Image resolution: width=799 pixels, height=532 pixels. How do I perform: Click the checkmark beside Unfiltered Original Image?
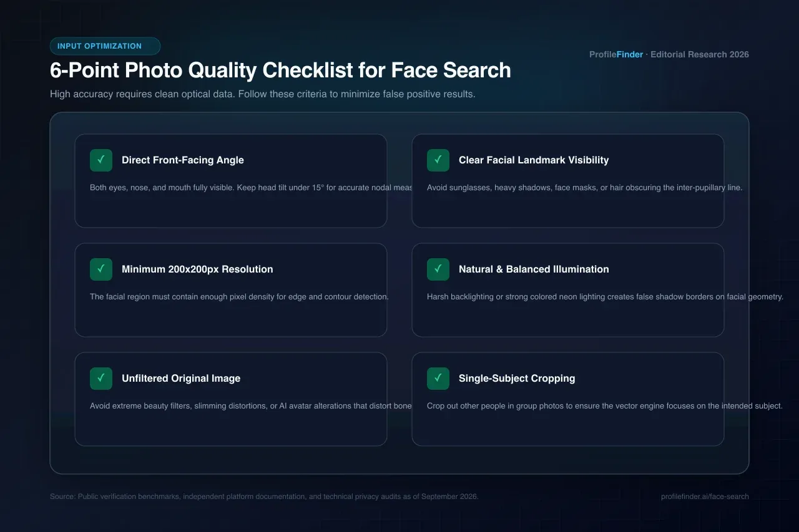click(101, 379)
